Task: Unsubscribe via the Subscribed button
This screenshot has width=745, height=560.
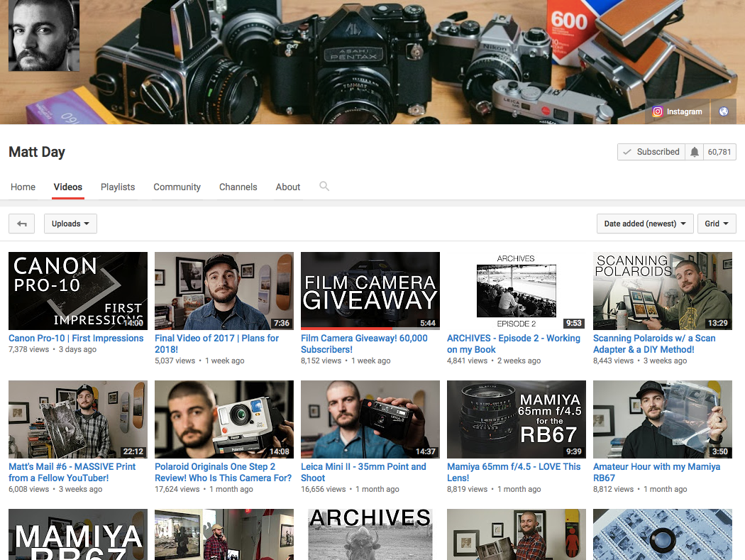Action: (651, 152)
